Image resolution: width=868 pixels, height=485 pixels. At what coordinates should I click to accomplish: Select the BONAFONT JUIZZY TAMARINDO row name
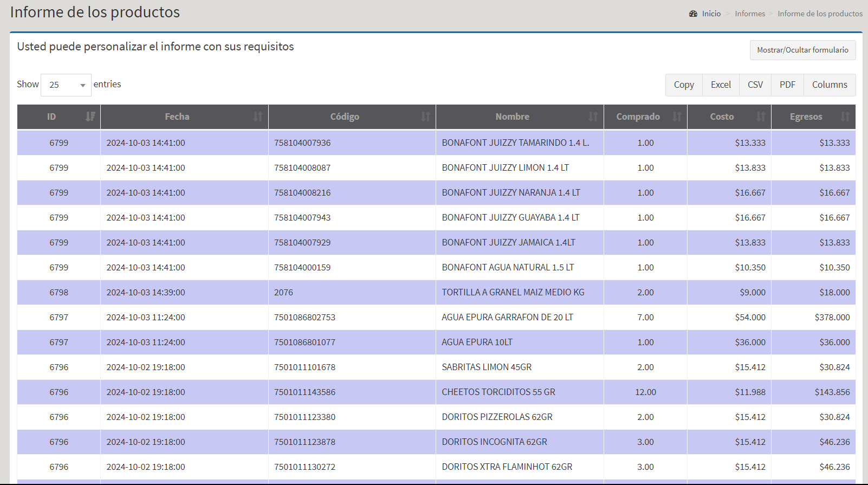pyautogui.click(x=515, y=143)
